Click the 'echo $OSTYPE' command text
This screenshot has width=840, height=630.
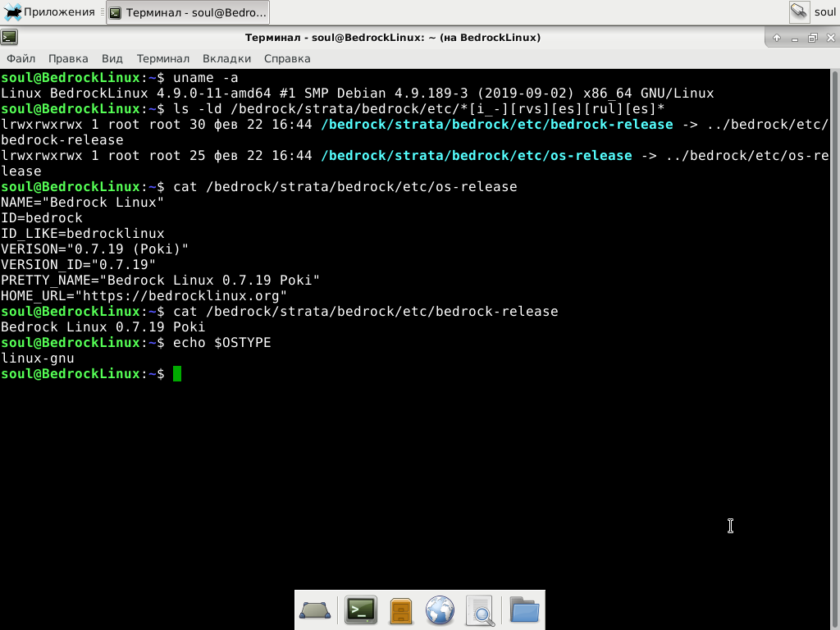pyautogui.click(x=221, y=342)
